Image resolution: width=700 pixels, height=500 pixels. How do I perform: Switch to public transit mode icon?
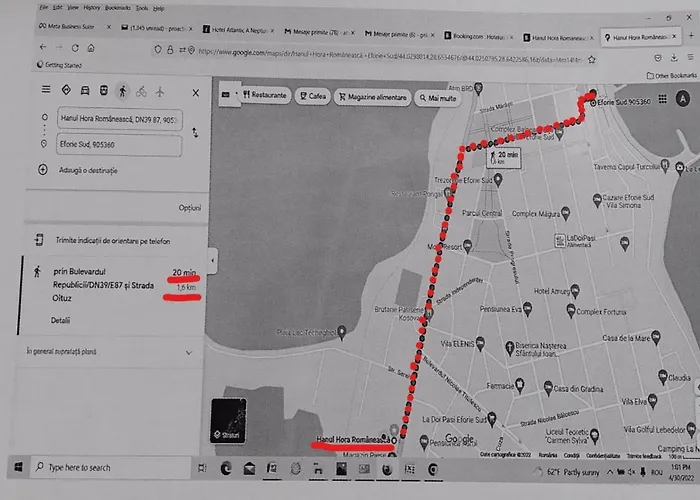pyautogui.click(x=104, y=91)
